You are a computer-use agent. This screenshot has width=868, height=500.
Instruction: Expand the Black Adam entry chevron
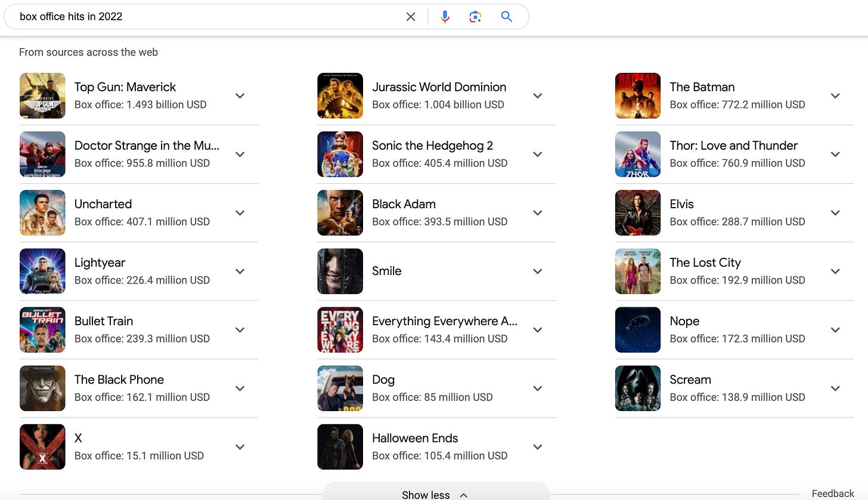538,212
